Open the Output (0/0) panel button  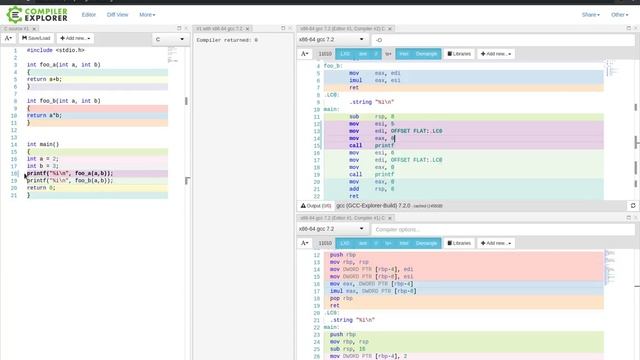pyautogui.click(x=316, y=206)
